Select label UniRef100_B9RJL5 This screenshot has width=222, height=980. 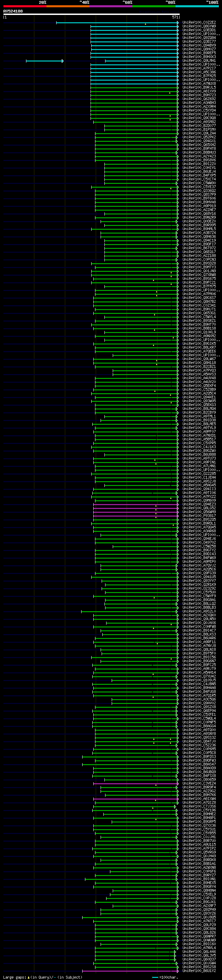tap(199, 88)
